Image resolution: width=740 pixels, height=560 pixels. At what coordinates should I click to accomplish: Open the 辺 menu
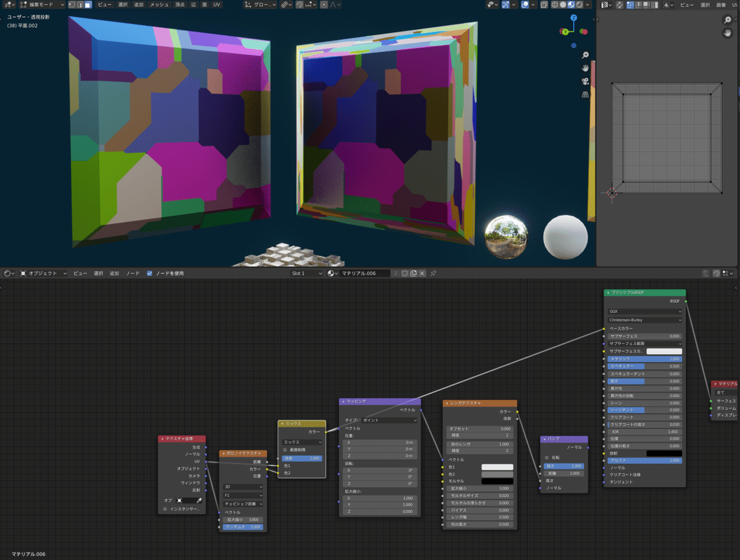(194, 4)
